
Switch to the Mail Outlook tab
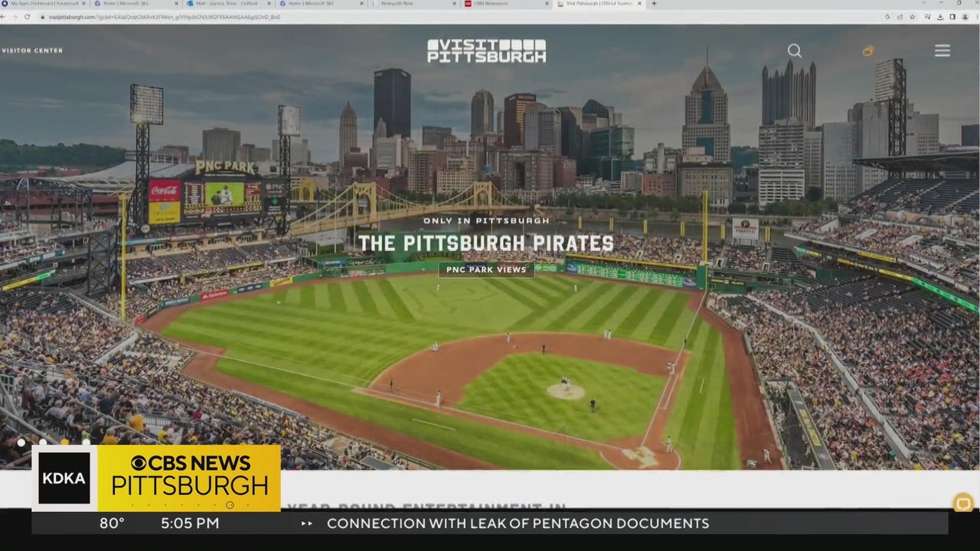[x=222, y=4]
